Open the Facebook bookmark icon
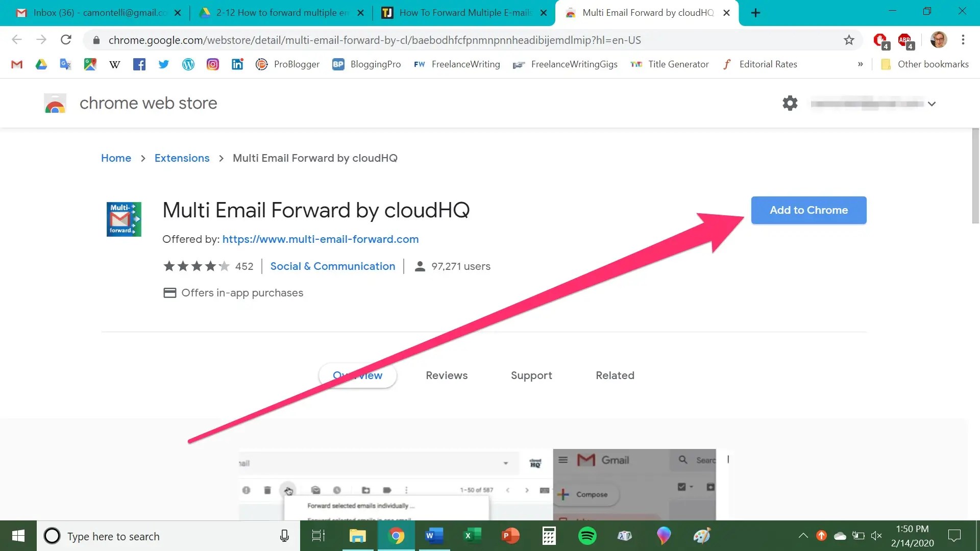 (139, 64)
